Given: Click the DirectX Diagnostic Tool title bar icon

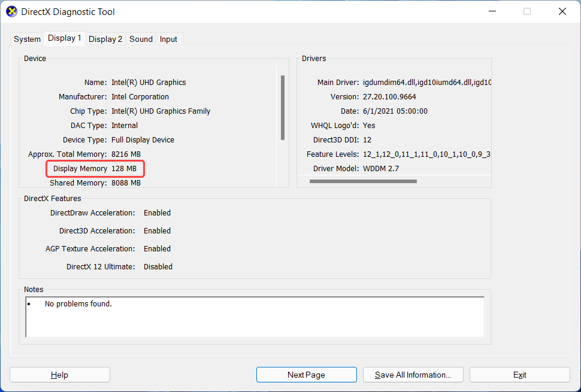Looking at the screenshot, I should click(x=11, y=11).
